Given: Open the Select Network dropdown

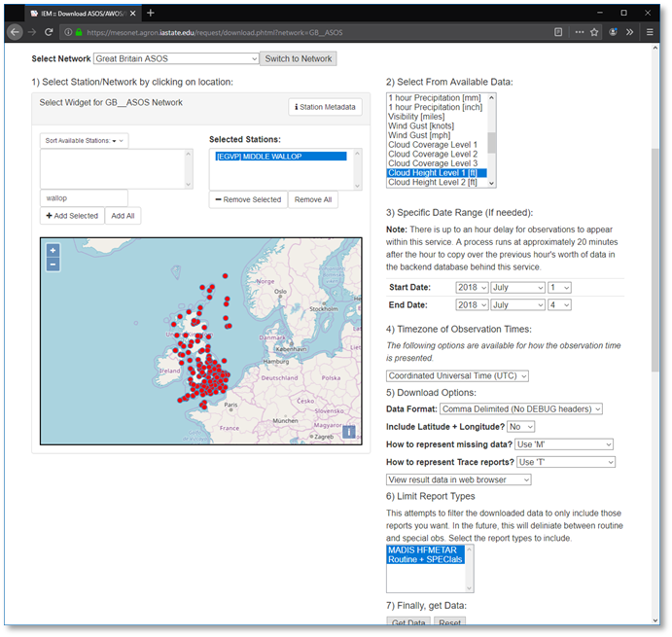Looking at the screenshot, I should point(175,58).
